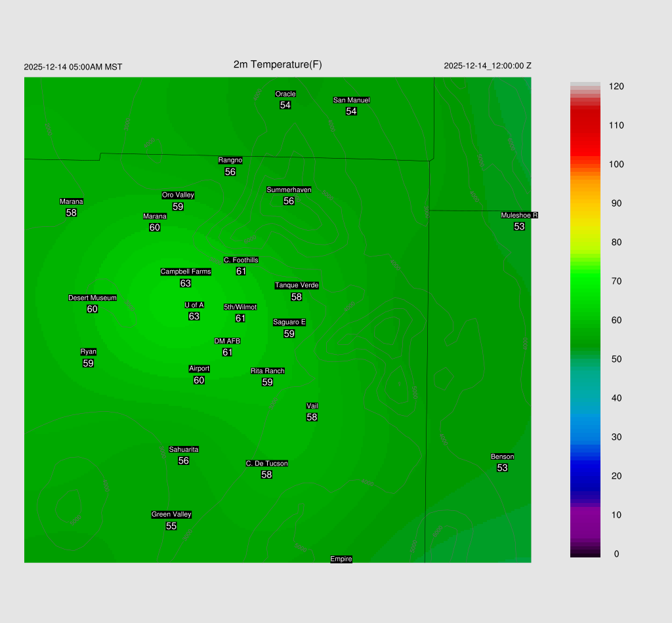The image size is (672, 623).
Task: Click the 2m Temperature(F) map title
Action: [278, 64]
